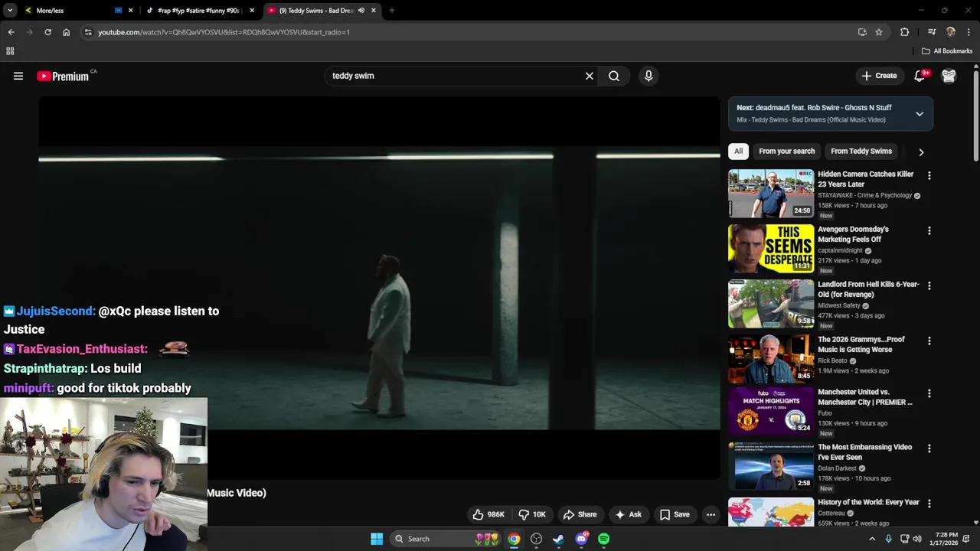Open Steam from the taskbar

(x=559, y=539)
